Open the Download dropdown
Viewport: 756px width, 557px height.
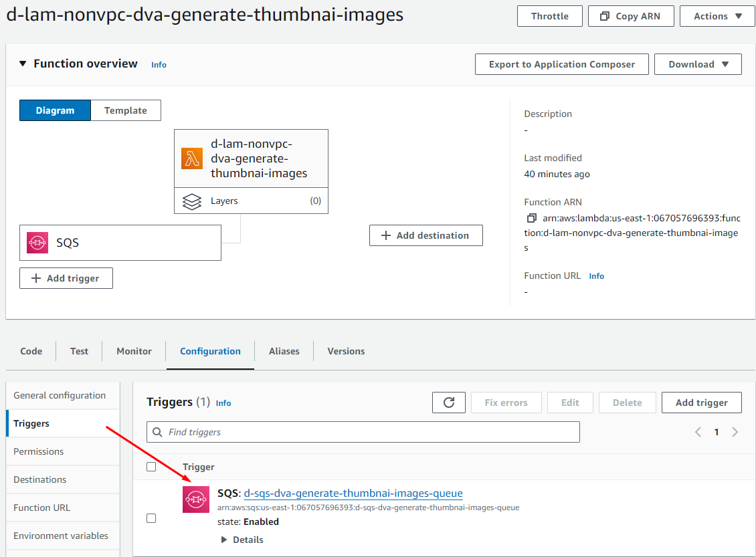click(698, 64)
